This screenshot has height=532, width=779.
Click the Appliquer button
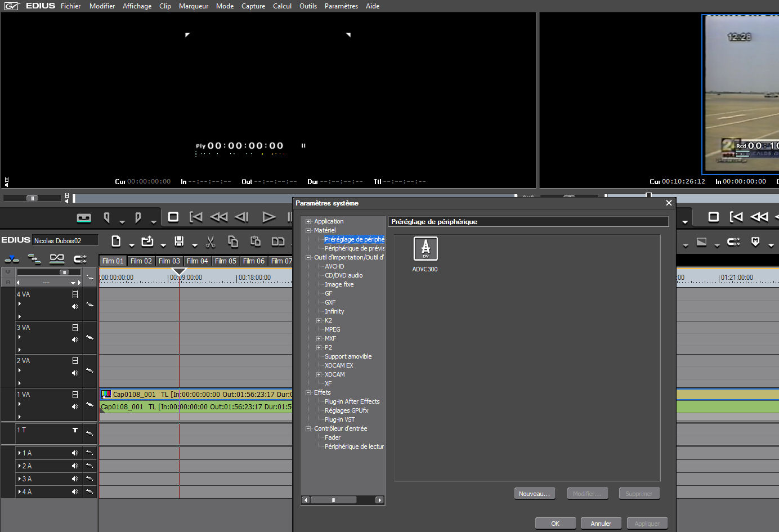[647, 524]
